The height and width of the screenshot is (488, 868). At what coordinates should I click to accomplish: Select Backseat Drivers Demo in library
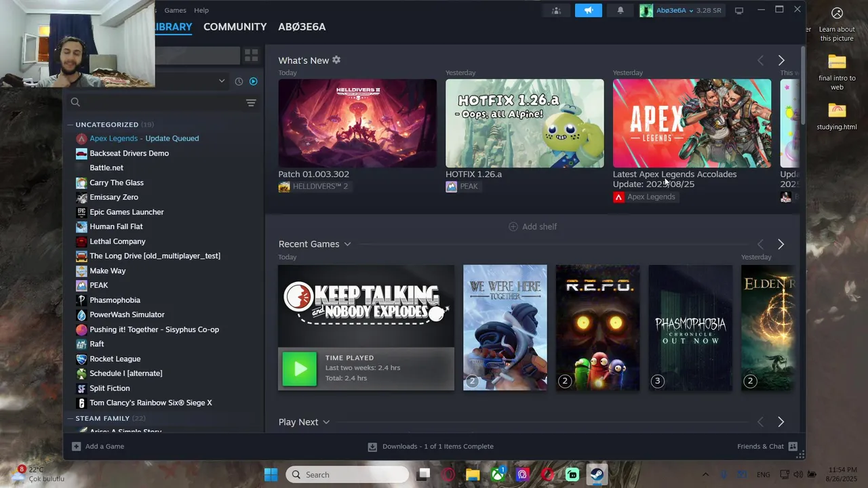(129, 153)
